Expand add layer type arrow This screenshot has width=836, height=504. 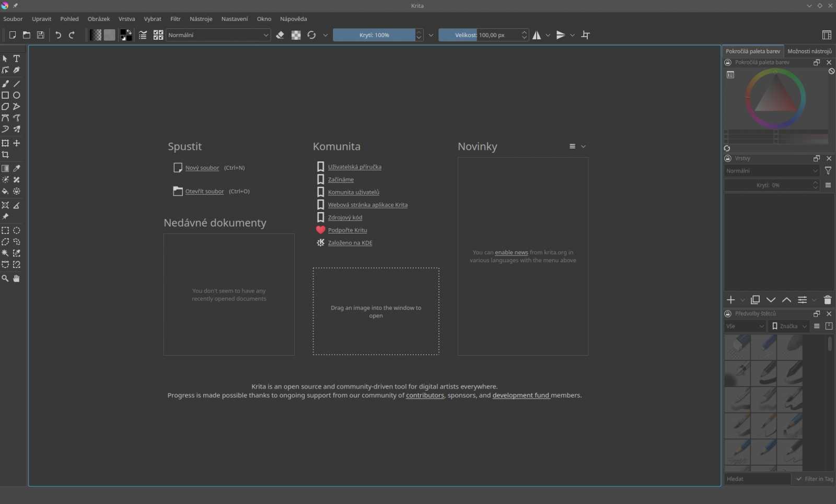click(742, 300)
